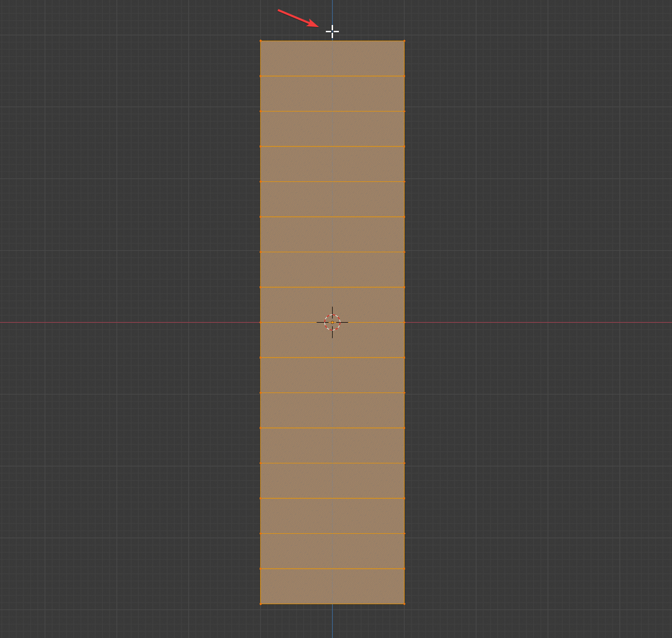
Task: Select the object origin point at the center
Action: (x=332, y=322)
